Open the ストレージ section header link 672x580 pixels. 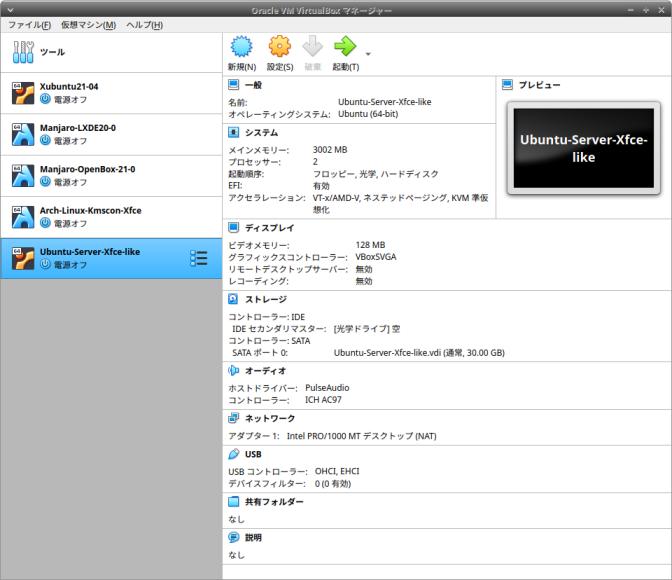click(266, 299)
